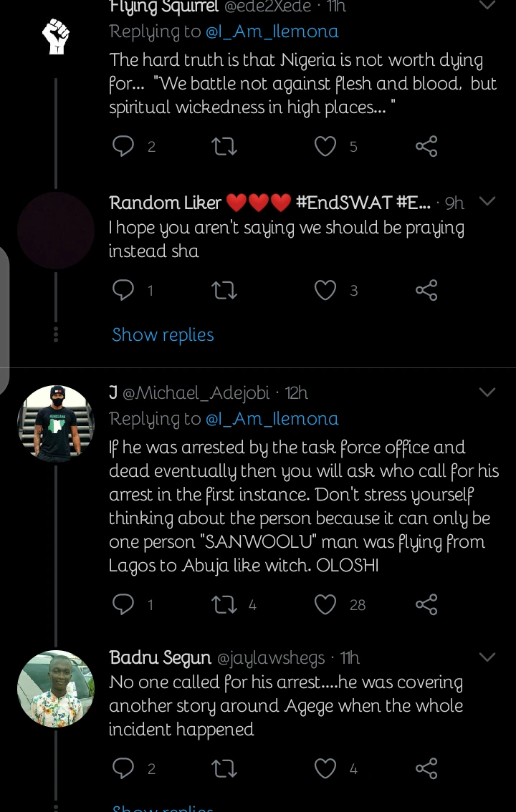The width and height of the screenshot is (516, 812).
Task: Open options chevron on Random Liker's tweet
Action: [487, 202]
